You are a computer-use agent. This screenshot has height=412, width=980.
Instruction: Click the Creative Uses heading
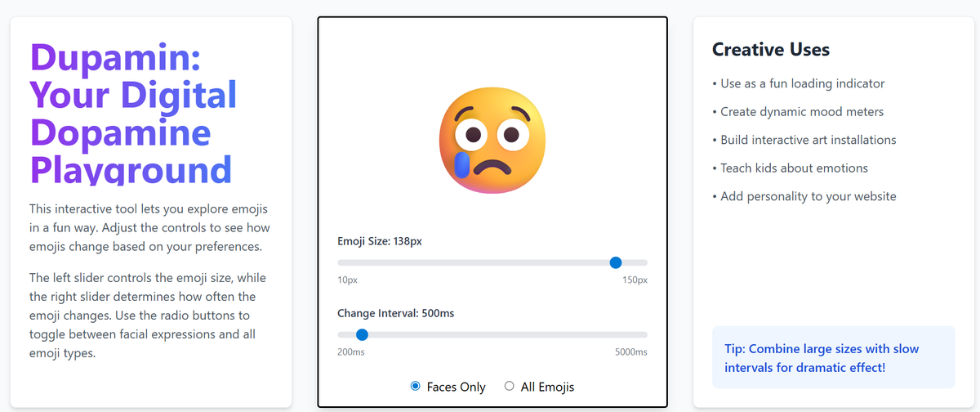coord(771,50)
